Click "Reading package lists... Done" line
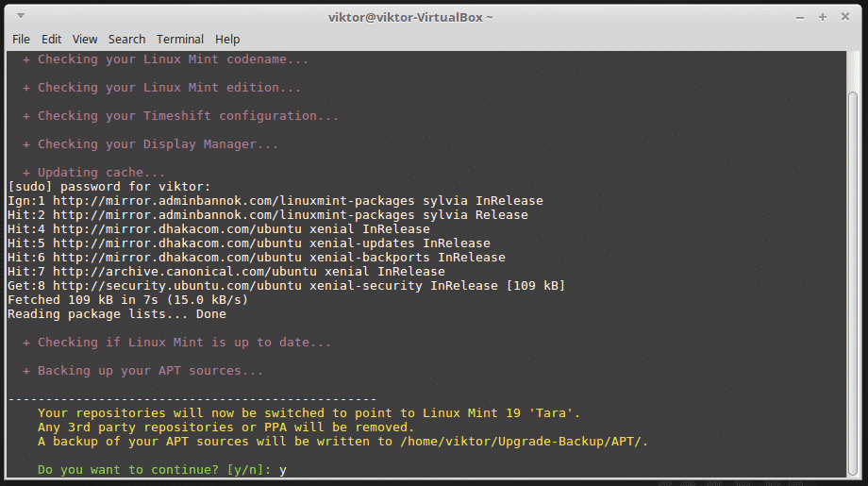The width and height of the screenshot is (868, 486). tap(117, 314)
